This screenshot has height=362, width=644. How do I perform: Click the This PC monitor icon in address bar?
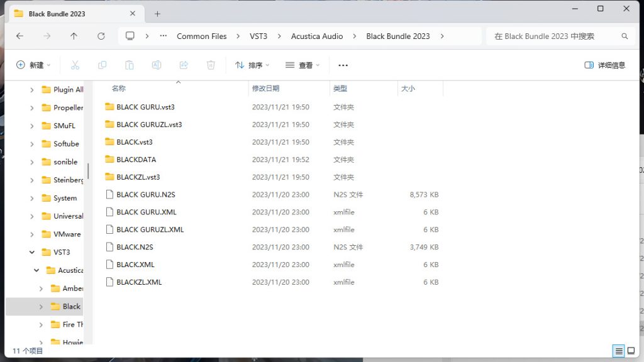click(x=130, y=36)
